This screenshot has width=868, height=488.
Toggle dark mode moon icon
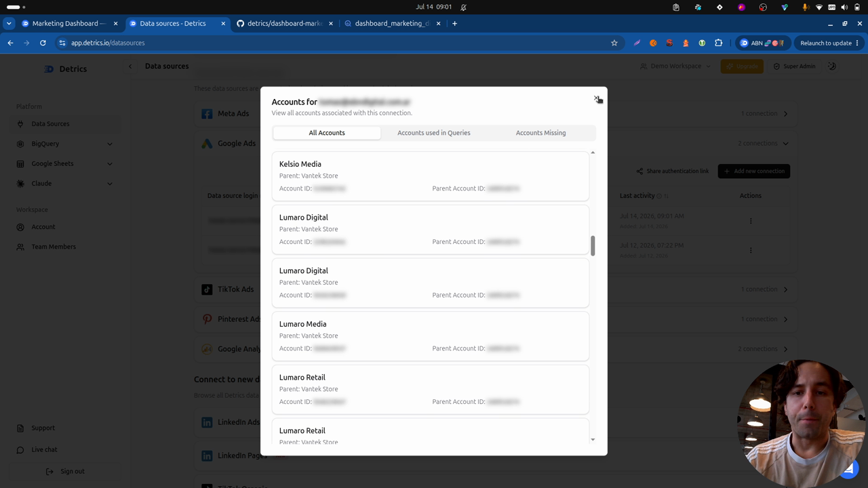[832, 66]
